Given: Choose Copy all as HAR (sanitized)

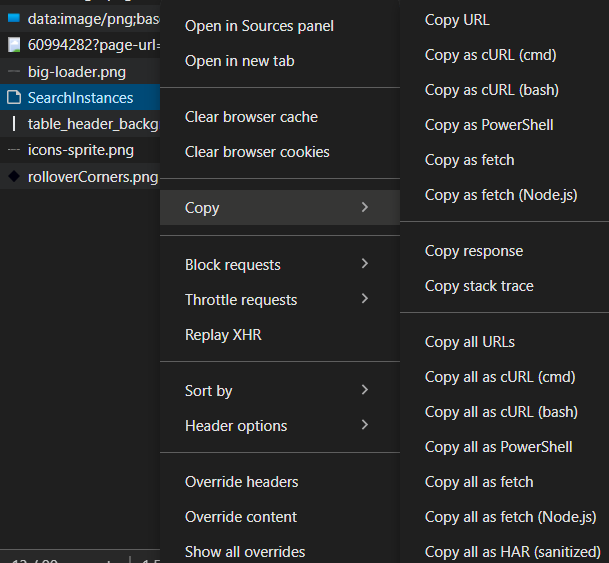Looking at the screenshot, I should coord(512,551).
